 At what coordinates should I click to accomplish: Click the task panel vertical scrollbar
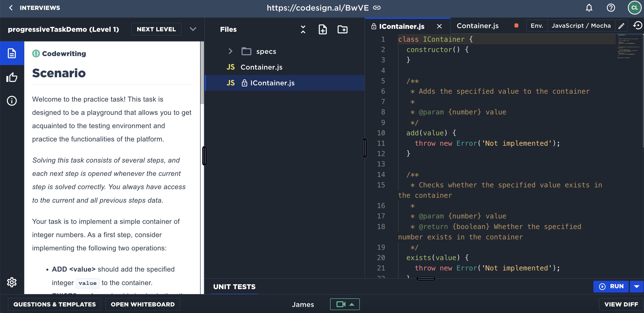point(202,73)
